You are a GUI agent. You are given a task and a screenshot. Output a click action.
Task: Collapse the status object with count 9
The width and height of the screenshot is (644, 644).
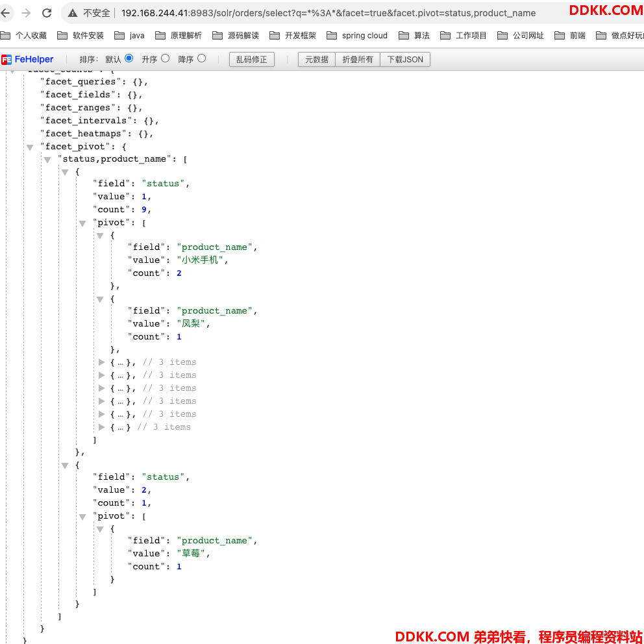point(65,172)
